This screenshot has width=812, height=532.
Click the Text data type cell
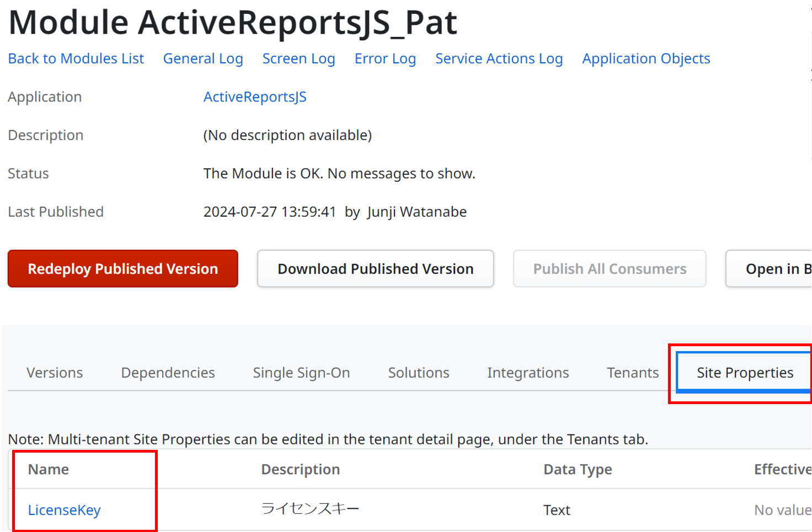[557, 510]
